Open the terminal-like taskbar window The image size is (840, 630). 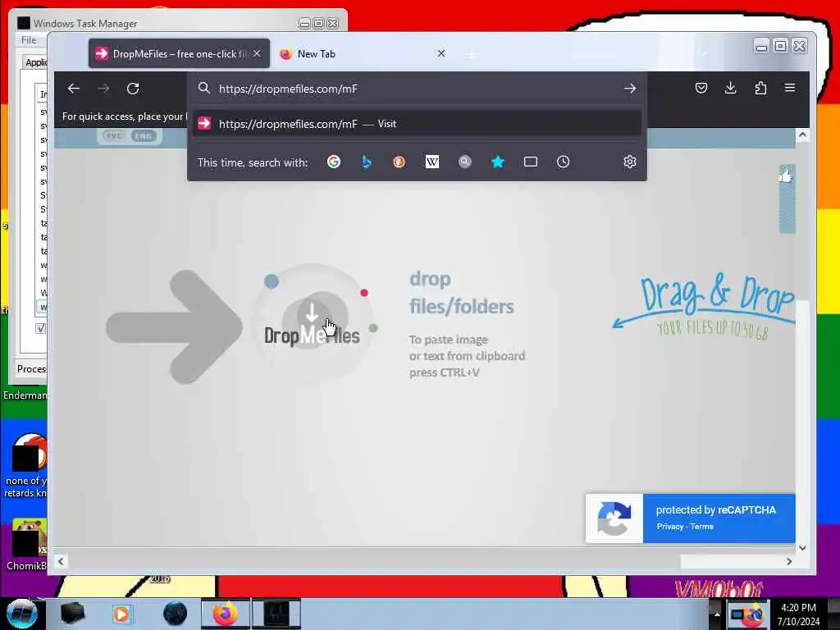(276, 614)
